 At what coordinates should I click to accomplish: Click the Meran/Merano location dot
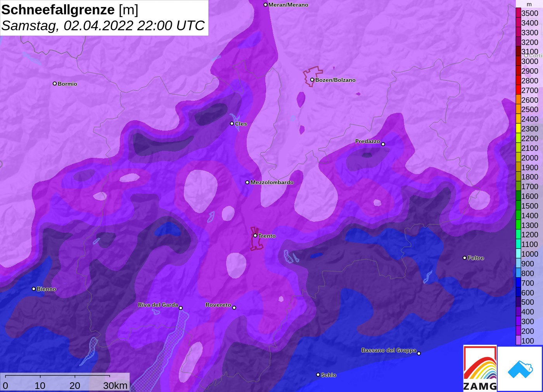click(x=266, y=5)
